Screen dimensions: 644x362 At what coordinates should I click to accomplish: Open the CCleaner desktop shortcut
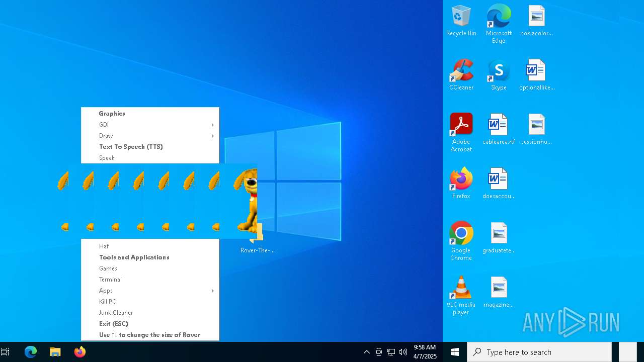tap(461, 75)
